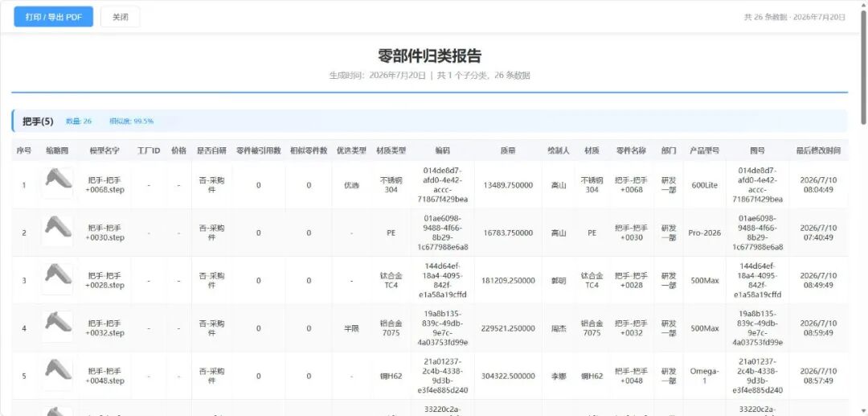Click the report title 零部件归类报告

coord(429,56)
